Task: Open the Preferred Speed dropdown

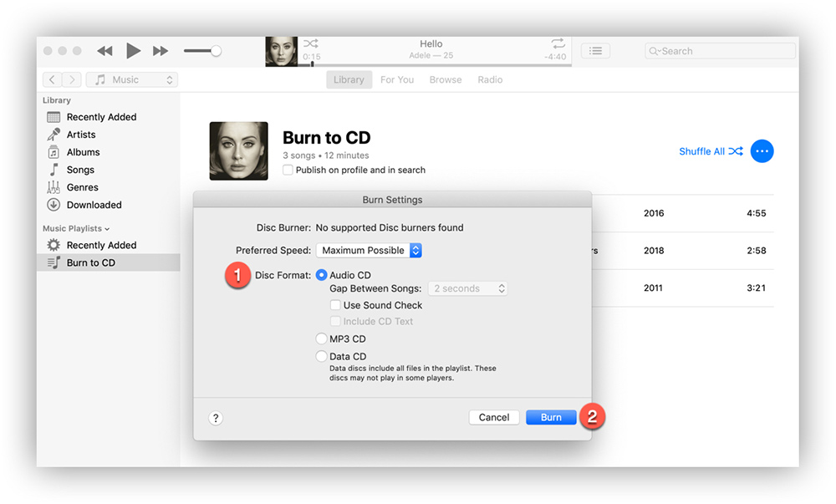Action: (x=369, y=250)
